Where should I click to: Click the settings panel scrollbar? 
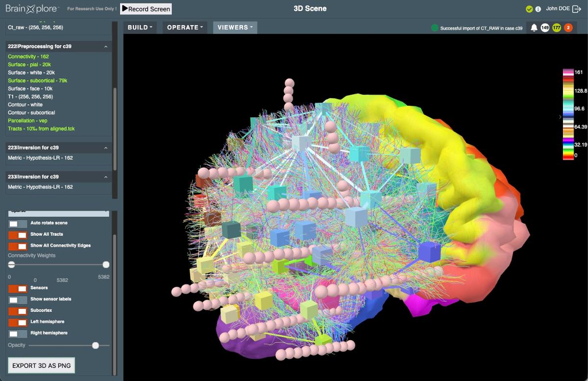pyautogui.click(x=115, y=304)
